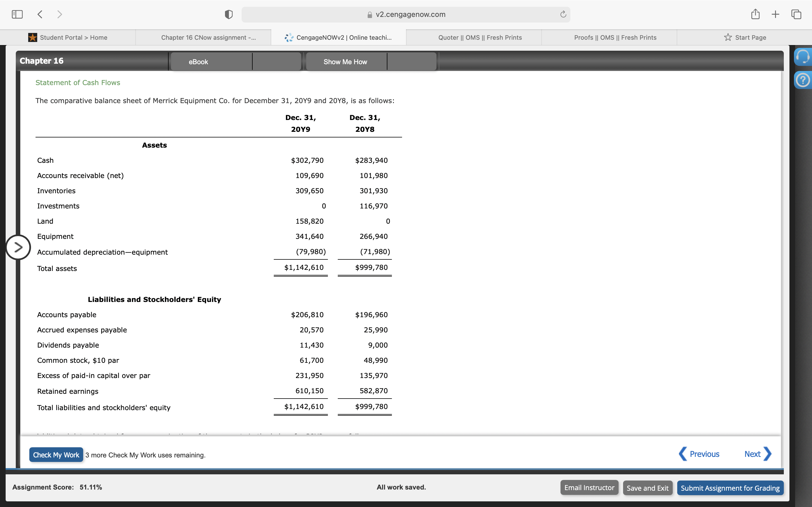Expand the collapsed left panel chevron
The width and height of the screenshot is (812, 507).
(x=18, y=247)
